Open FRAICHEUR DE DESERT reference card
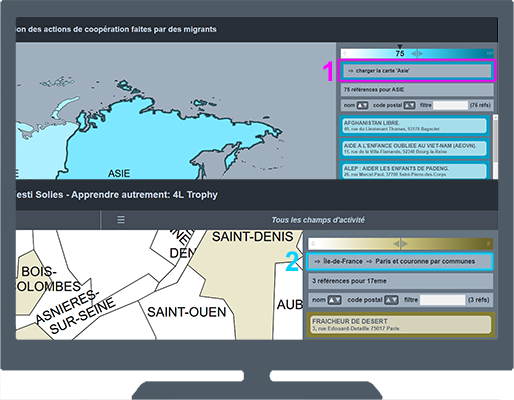 pos(400,325)
